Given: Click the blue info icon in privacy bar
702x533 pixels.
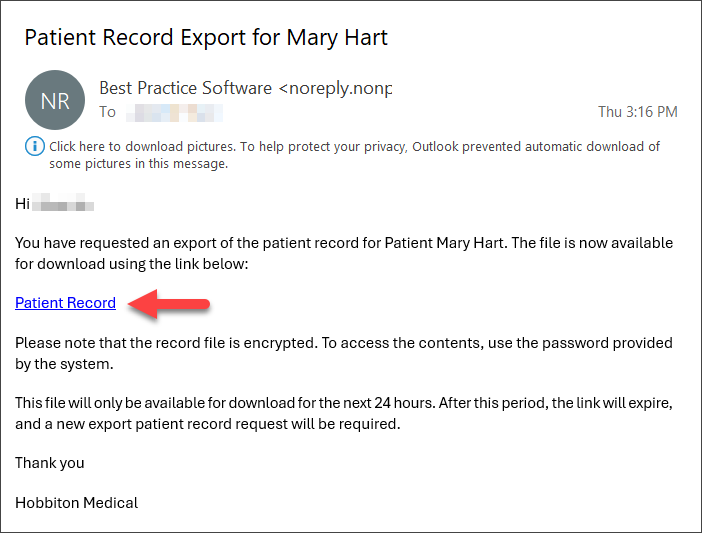Looking at the screenshot, I should click(x=34, y=147).
